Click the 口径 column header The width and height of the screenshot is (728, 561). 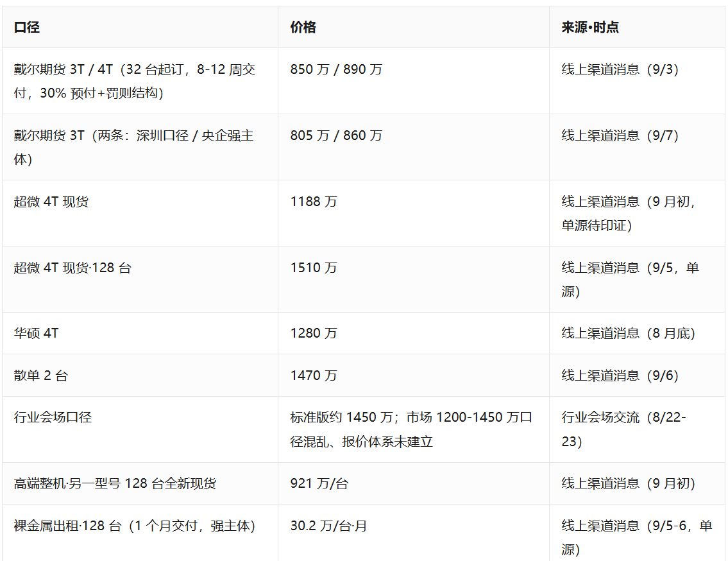point(27,28)
